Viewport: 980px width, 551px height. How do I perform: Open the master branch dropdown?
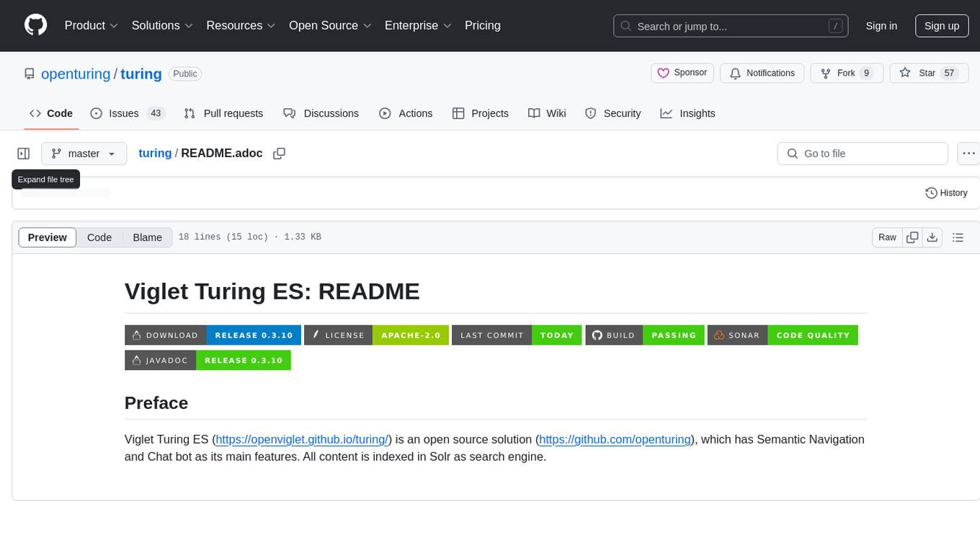click(x=84, y=154)
